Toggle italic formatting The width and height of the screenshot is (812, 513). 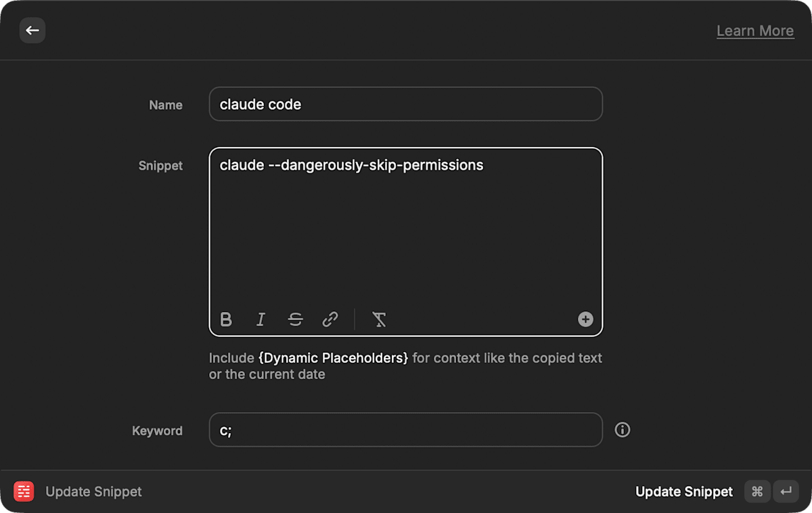(261, 319)
